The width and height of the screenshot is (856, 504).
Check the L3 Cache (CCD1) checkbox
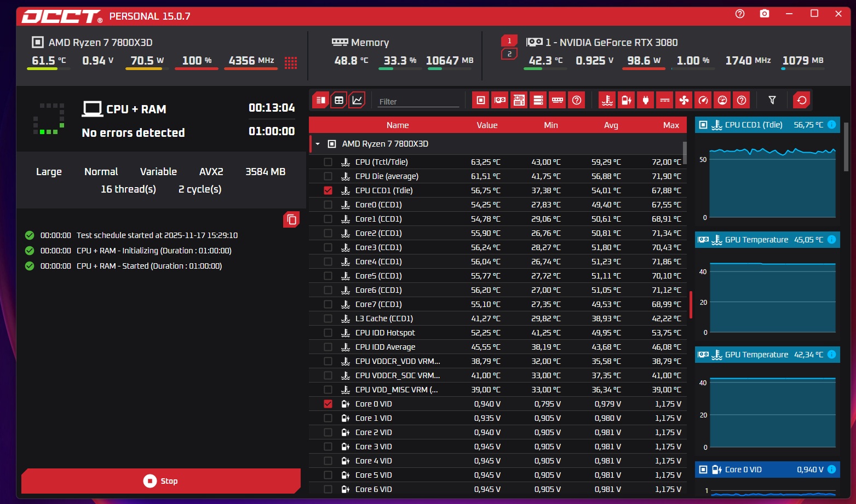pyautogui.click(x=328, y=318)
